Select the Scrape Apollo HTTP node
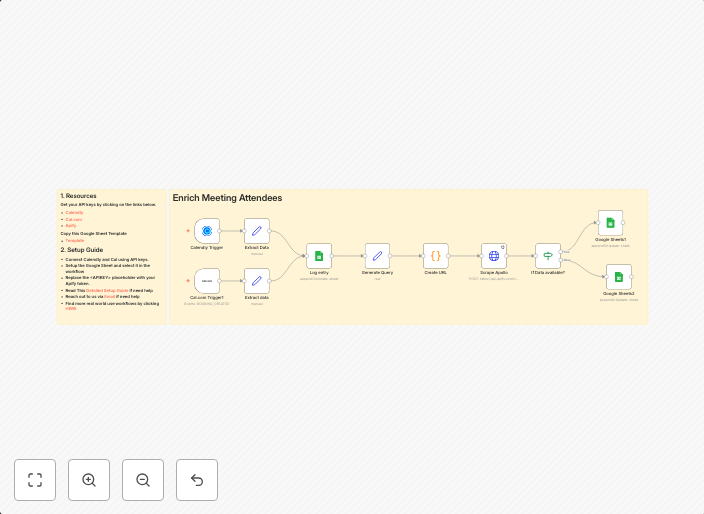The image size is (704, 514). click(x=494, y=256)
